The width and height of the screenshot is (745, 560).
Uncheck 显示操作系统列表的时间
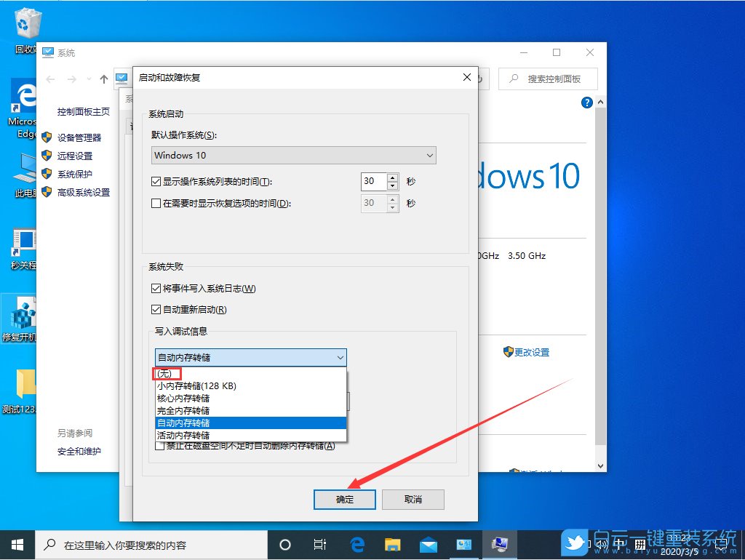[156, 181]
